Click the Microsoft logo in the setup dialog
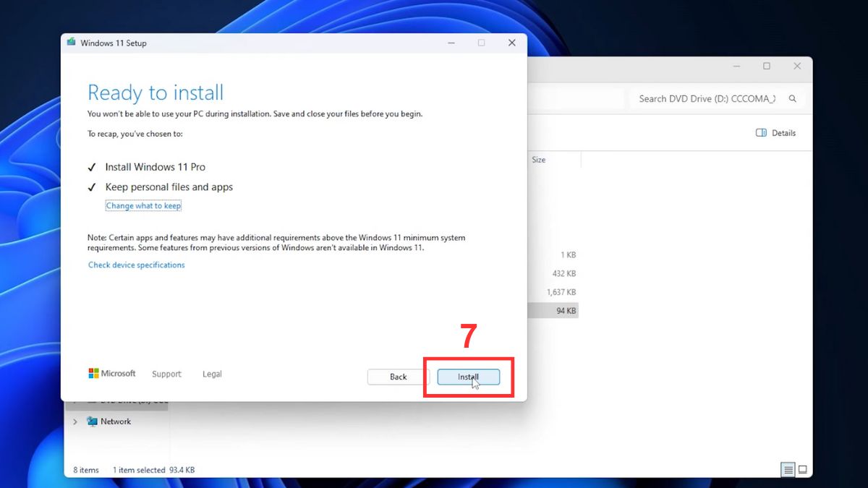Image resolution: width=868 pixels, height=488 pixels. tap(95, 373)
